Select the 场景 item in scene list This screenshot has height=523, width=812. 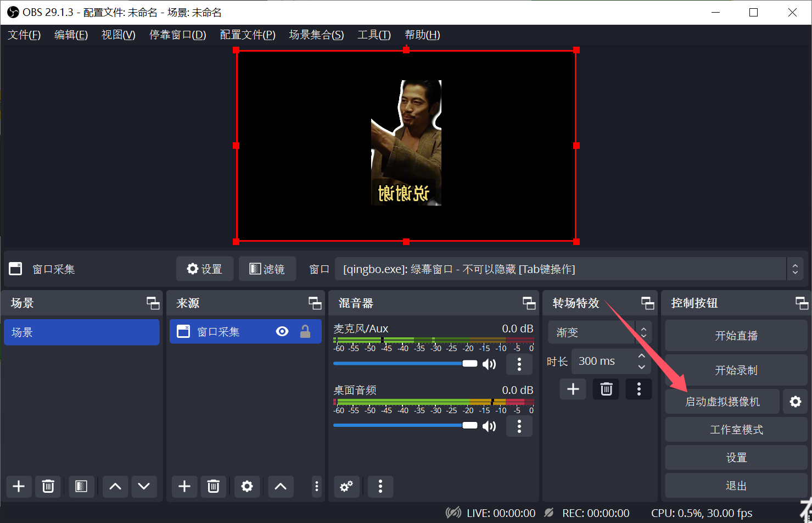pos(82,332)
